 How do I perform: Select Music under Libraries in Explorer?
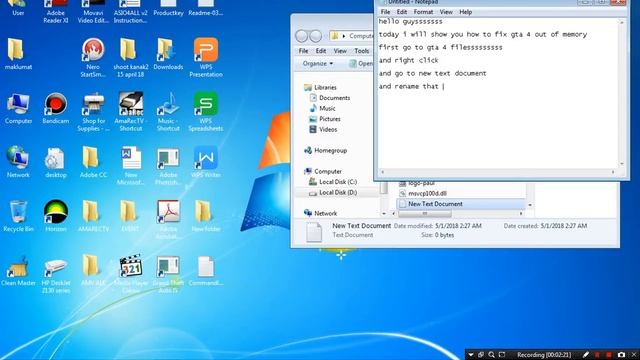click(322, 109)
